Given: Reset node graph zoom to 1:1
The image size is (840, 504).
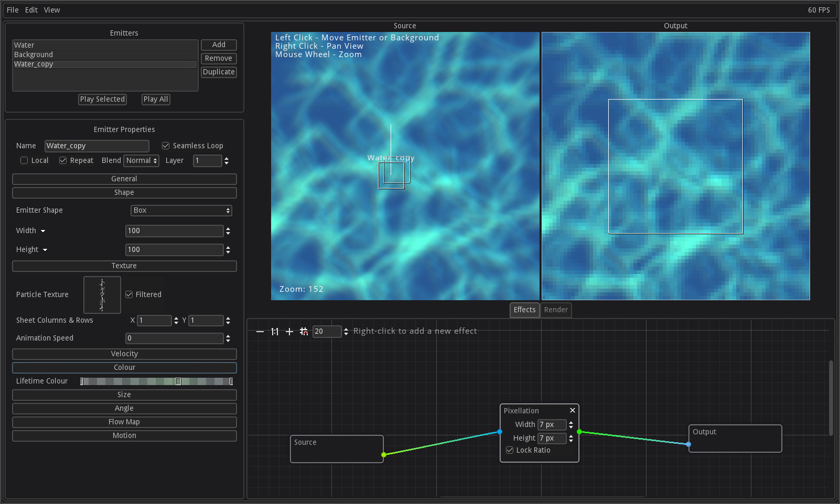Looking at the screenshot, I should 274,332.
